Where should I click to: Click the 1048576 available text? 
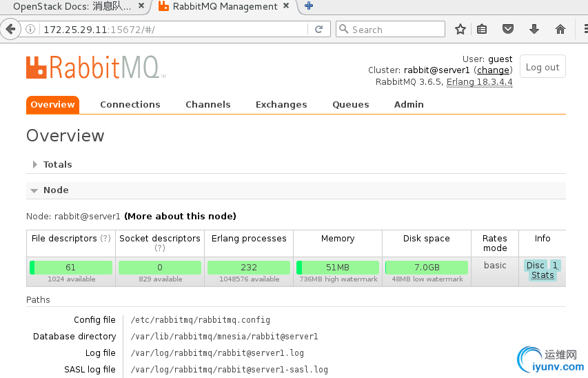click(x=250, y=279)
